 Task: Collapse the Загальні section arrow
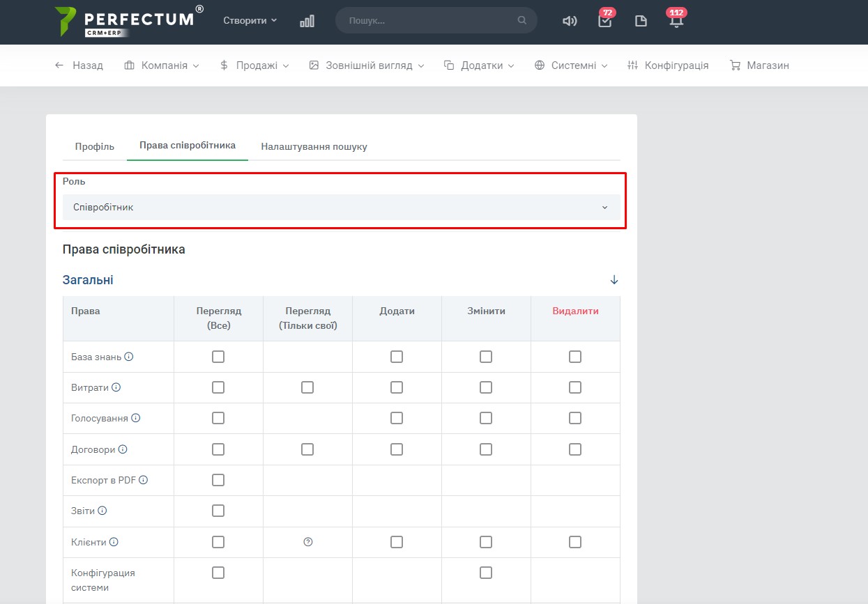coord(614,280)
